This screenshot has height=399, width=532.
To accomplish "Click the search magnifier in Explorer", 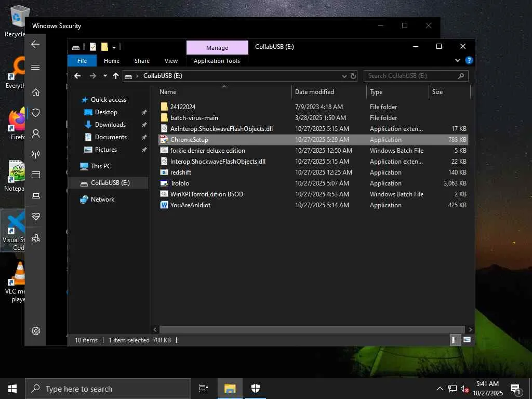I will point(461,76).
